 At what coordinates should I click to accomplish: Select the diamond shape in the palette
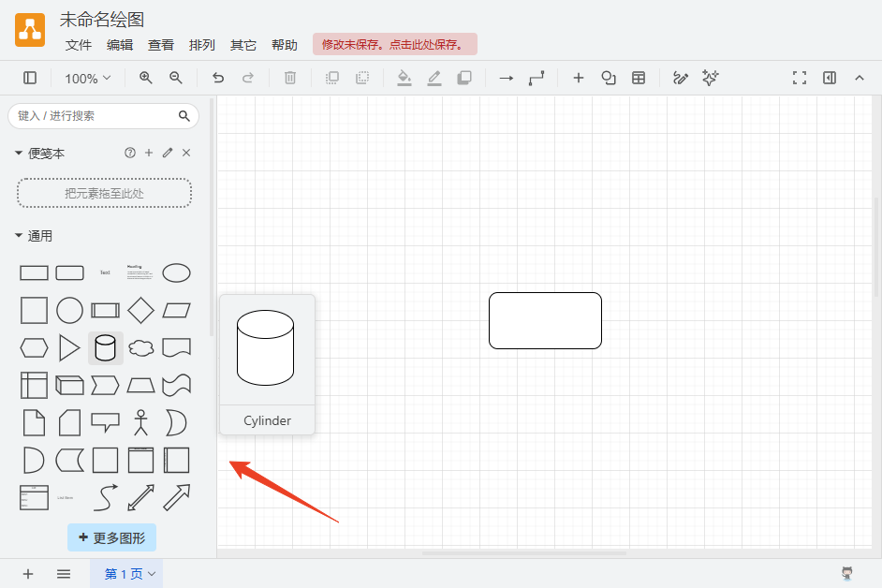[140, 311]
